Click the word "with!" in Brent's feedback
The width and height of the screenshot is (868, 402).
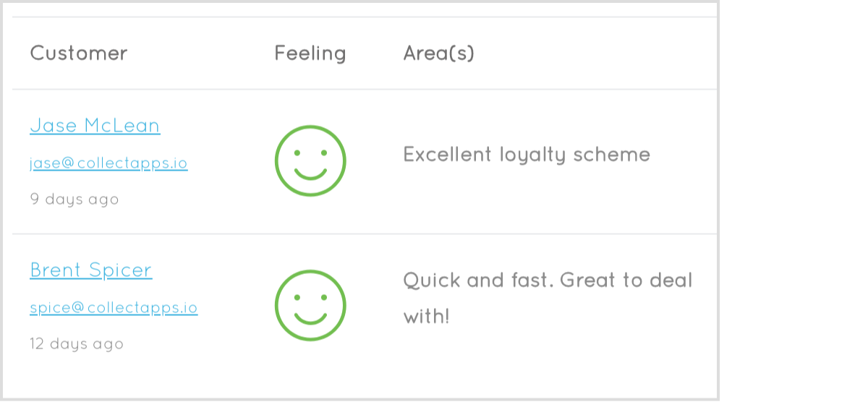(427, 317)
